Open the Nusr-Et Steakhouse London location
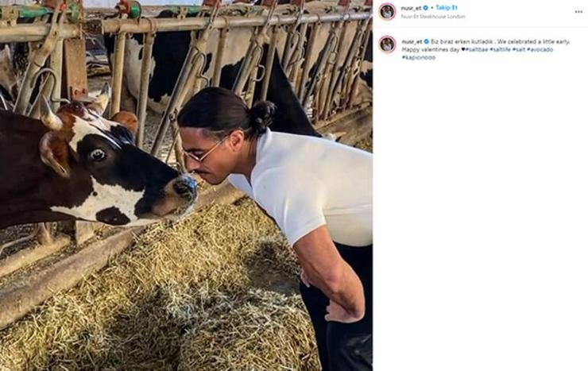588x371 pixels. click(x=433, y=17)
